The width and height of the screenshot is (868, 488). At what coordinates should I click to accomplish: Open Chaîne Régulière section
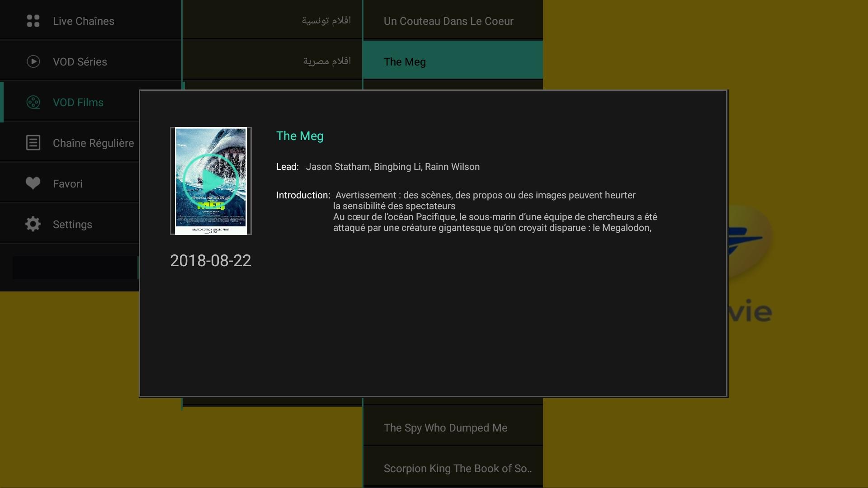click(70, 143)
